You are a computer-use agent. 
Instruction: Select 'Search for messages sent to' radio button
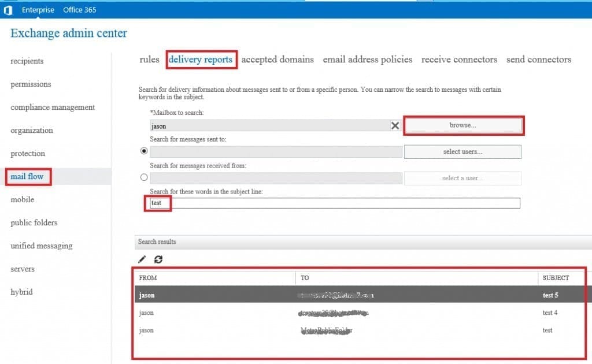pyautogui.click(x=144, y=151)
